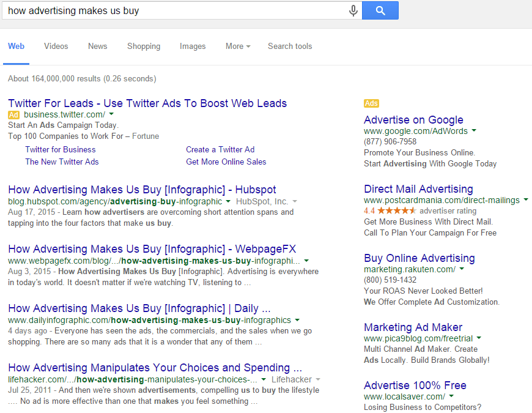Open Get More Online Sales sitelink
Viewport: 532px width, 413px height.
click(x=226, y=162)
